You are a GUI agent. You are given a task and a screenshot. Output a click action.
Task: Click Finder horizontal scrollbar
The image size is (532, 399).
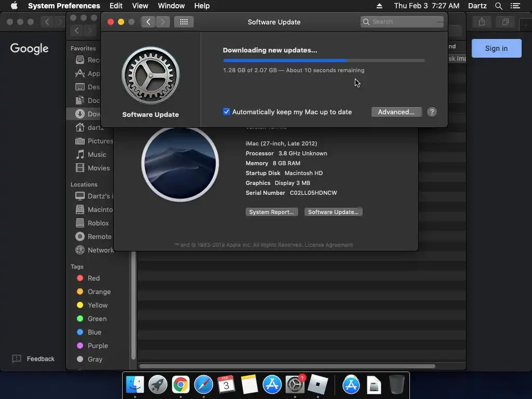(x=287, y=366)
